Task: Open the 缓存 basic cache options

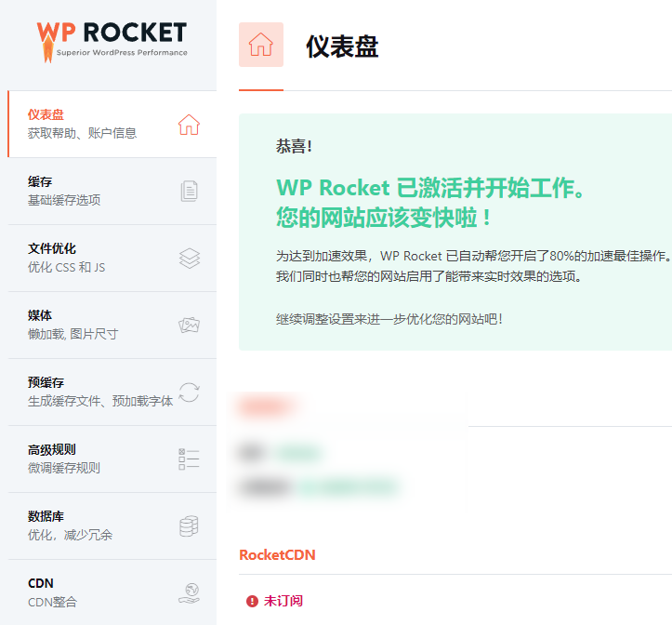Action: (x=84, y=191)
